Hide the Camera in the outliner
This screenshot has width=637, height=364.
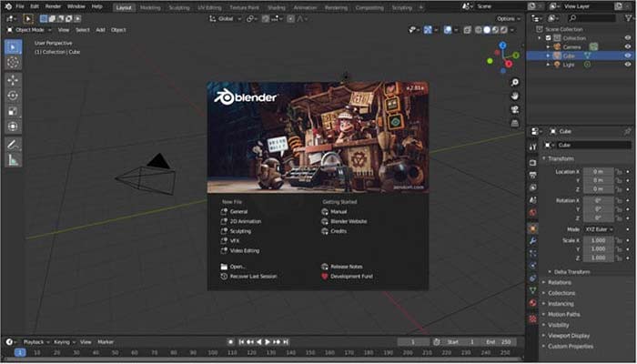coord(627,46)
